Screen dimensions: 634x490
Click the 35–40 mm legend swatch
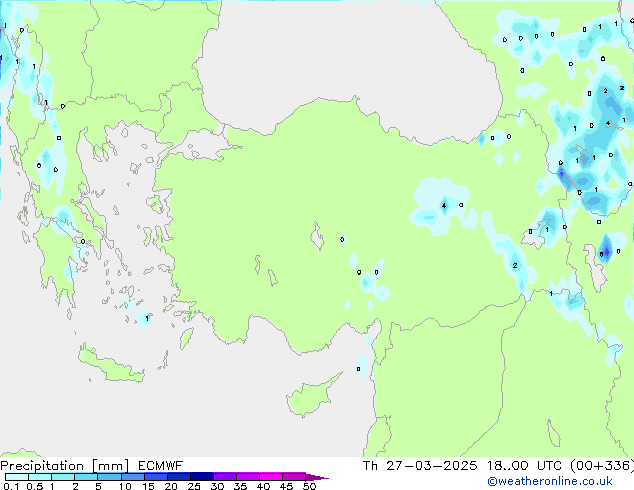tap(247, 477)
